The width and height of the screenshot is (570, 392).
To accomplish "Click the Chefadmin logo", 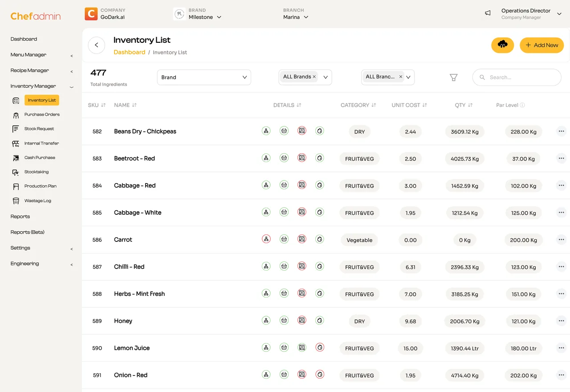I will [x=36, y=16].
